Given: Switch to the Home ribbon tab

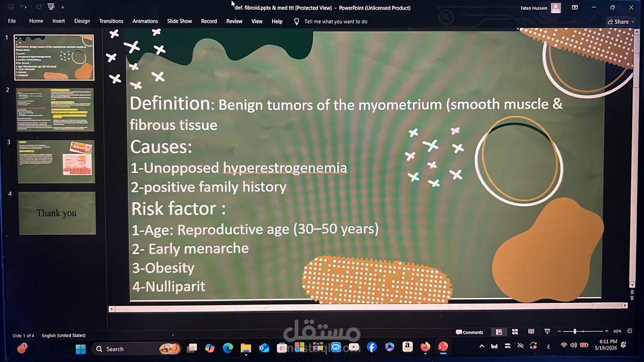Looking at the screenshot, I should 36,21.
